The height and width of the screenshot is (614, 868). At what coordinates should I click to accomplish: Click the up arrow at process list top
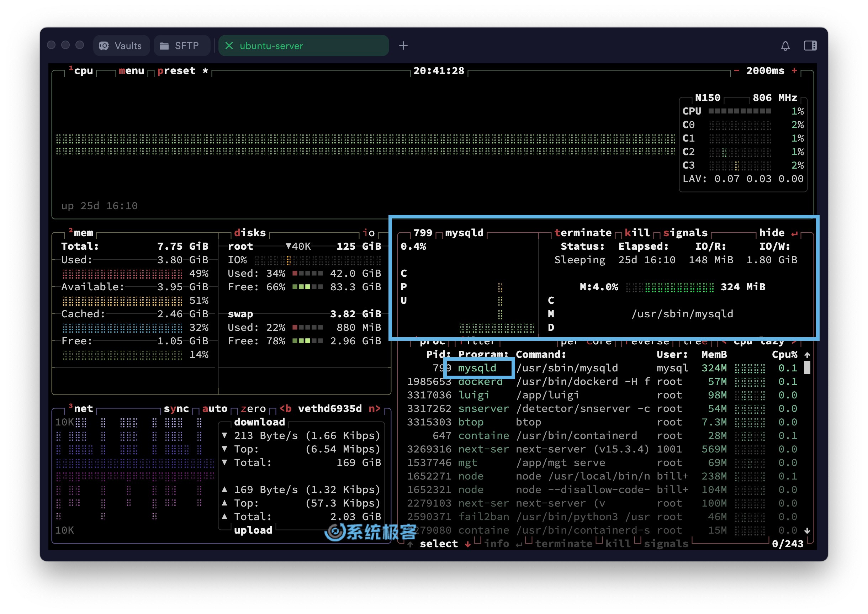click(807, 355)
